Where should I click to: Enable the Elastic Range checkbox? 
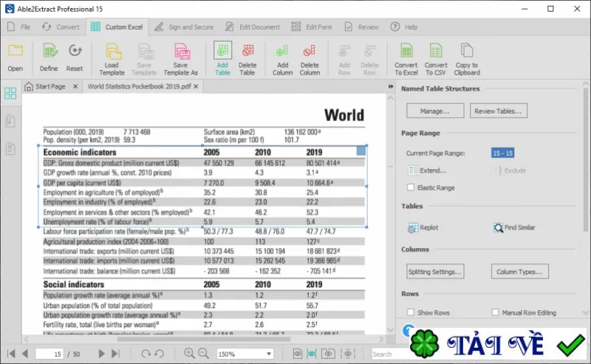click(411, 188)
